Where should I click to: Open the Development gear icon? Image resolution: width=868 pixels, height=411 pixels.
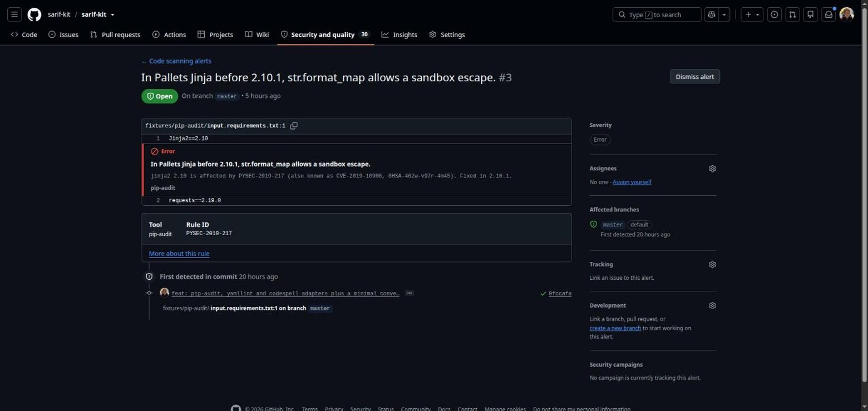point(712,306)
